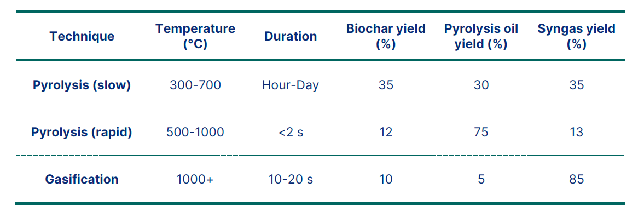644x223 pixels.
Task: Select the Syngas yield (%) header
Action: (x=576, y=36)
